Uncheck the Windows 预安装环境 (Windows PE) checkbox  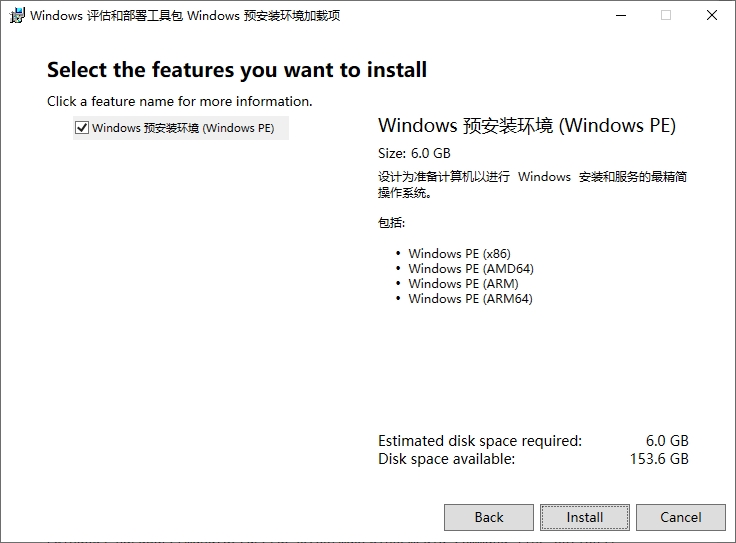(82, 128)
